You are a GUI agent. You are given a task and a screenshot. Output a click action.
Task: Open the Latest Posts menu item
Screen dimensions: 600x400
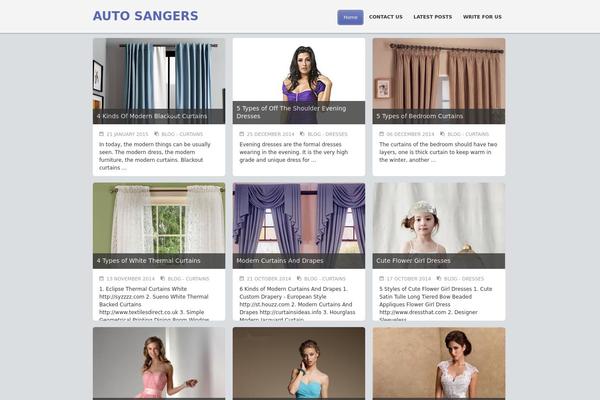(x=432, y=17)
